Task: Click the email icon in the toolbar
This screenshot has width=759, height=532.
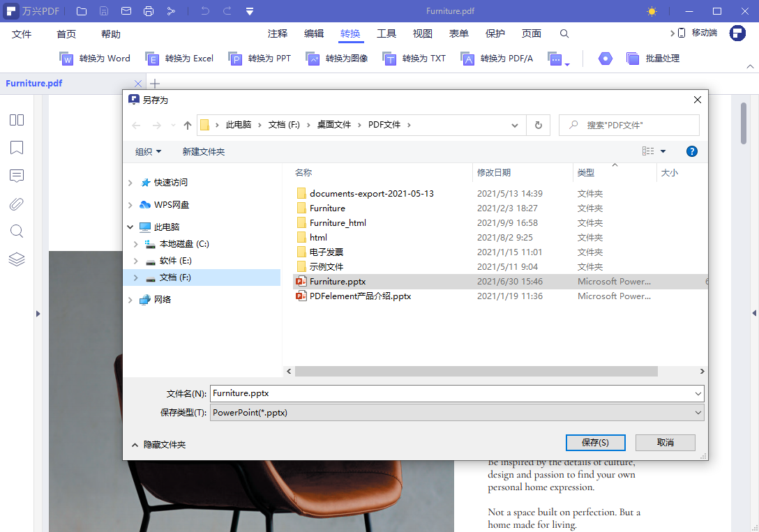Action: point(128,10)
